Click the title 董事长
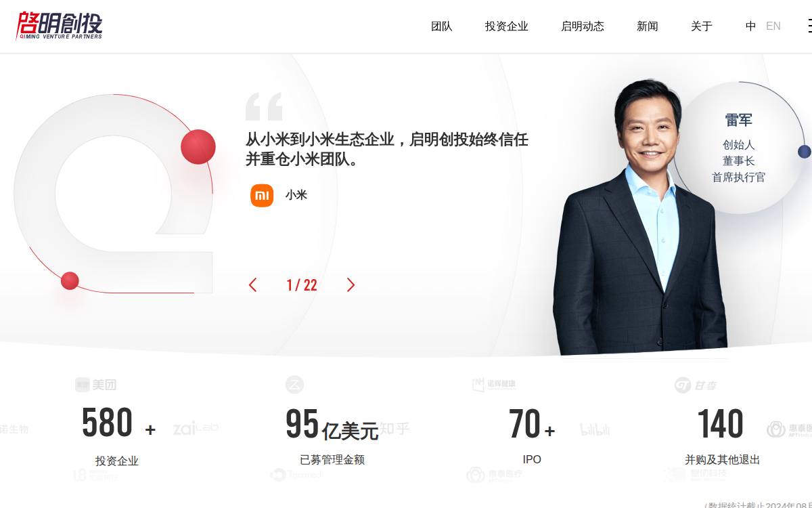Image resolution: width=812 pixels, height=508 pixels. [739, 161]
